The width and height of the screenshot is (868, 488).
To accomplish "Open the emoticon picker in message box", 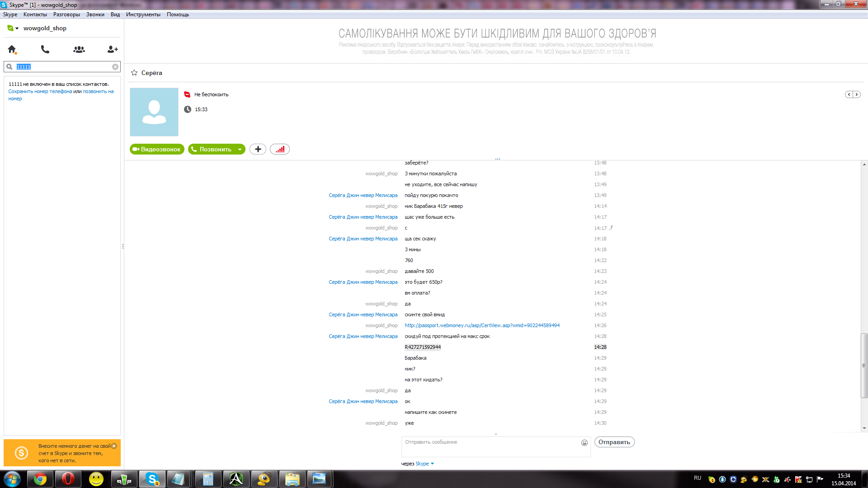I will [585, 443].
